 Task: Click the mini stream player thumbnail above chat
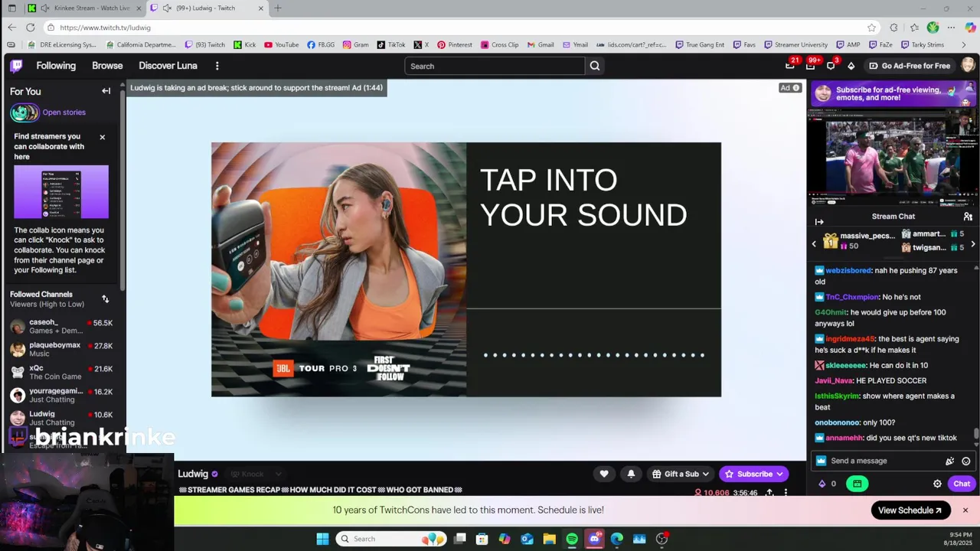(x=893, y=157)
